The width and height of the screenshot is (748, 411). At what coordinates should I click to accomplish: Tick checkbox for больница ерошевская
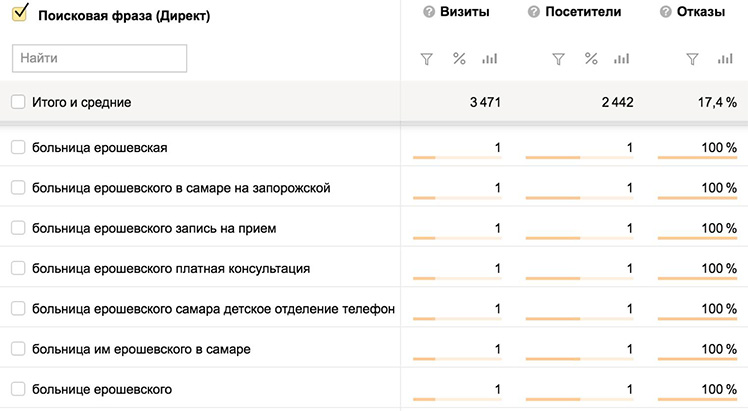click(18, 147)
